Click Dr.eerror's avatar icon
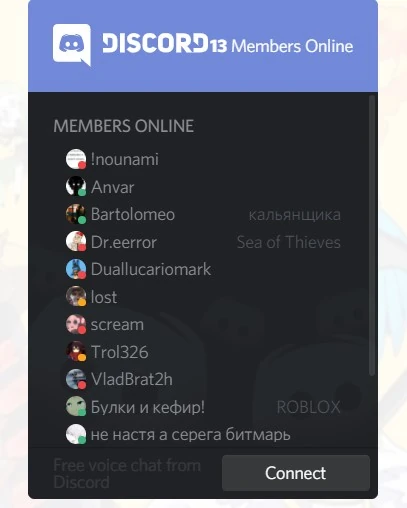The width and height of the screenshot is (407, 508). 76,241
